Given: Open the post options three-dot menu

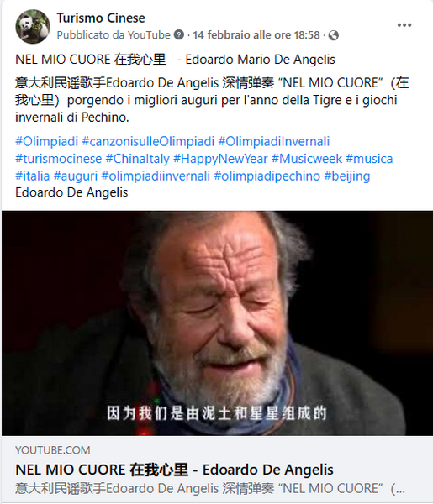Looking at the screenshot, I should click(404, 25).
